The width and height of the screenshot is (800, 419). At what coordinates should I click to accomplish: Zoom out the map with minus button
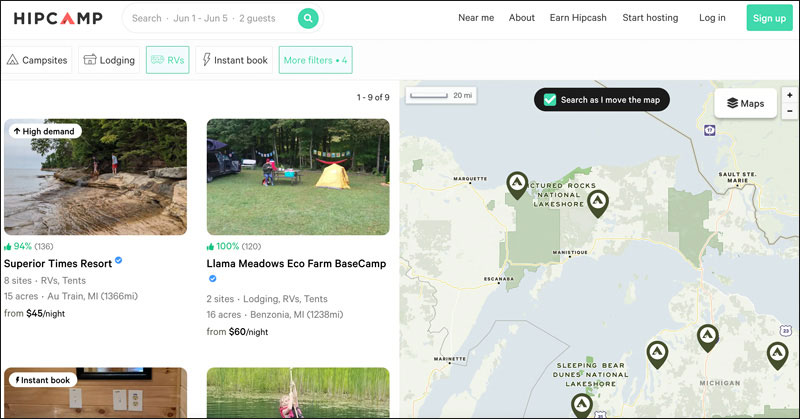(790, 111)
